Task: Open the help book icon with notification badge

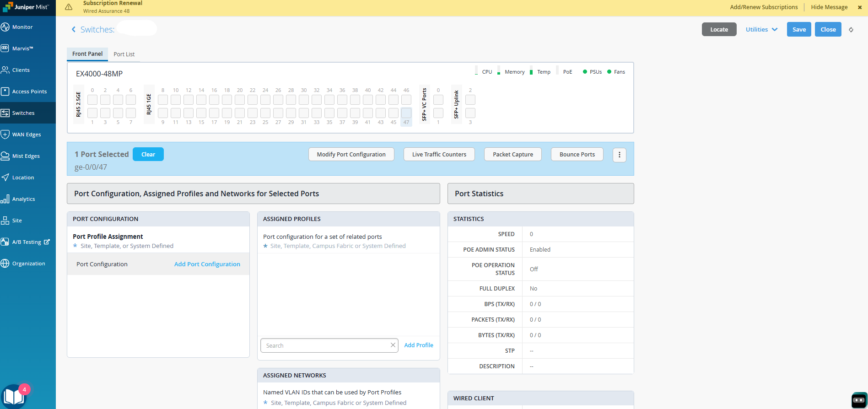Action: coord(14,396)
